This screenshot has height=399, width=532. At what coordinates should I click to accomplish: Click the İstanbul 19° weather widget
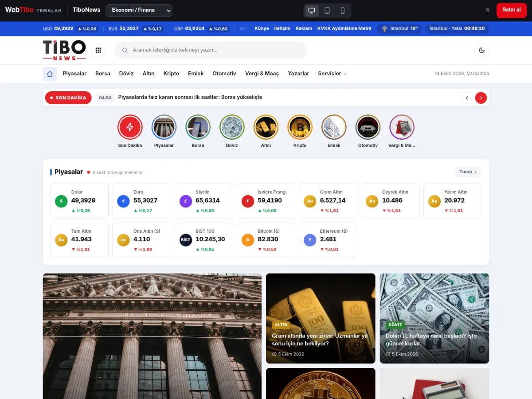coord(399,28)
